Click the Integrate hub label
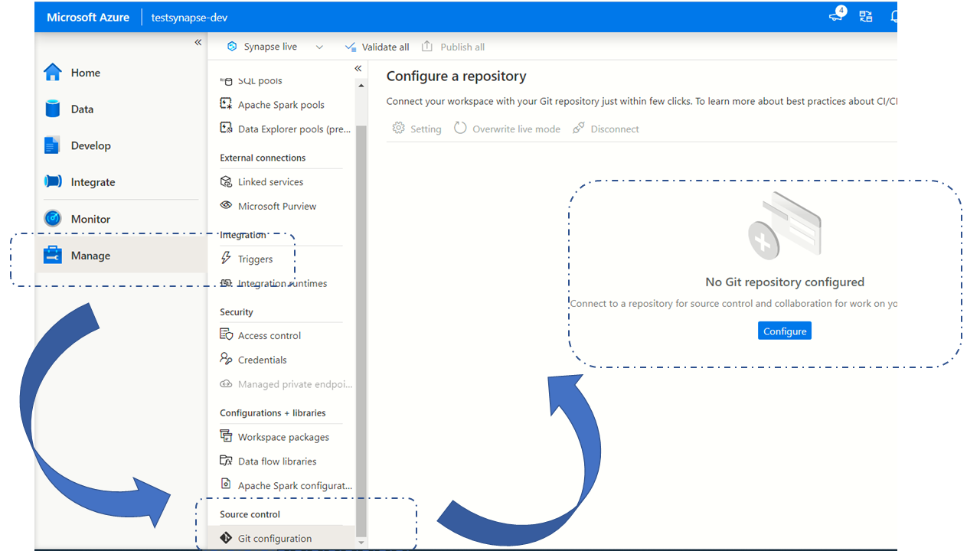This screenshot has height=551, width=980. pyautogui.click(x=93, y=182)
